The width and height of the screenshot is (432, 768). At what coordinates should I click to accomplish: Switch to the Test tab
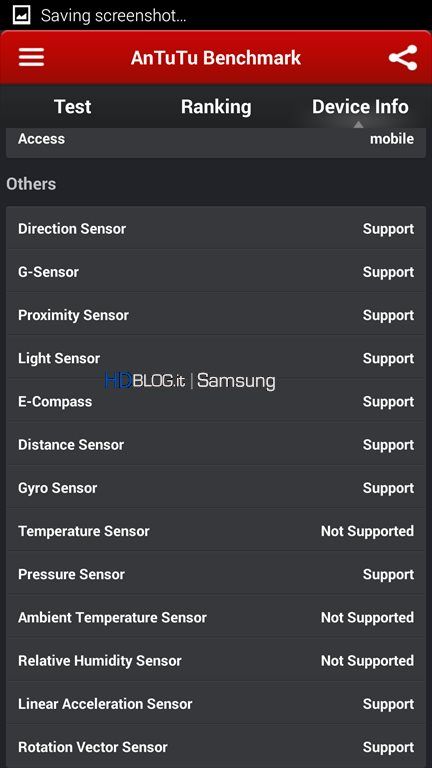coord(72,107)
